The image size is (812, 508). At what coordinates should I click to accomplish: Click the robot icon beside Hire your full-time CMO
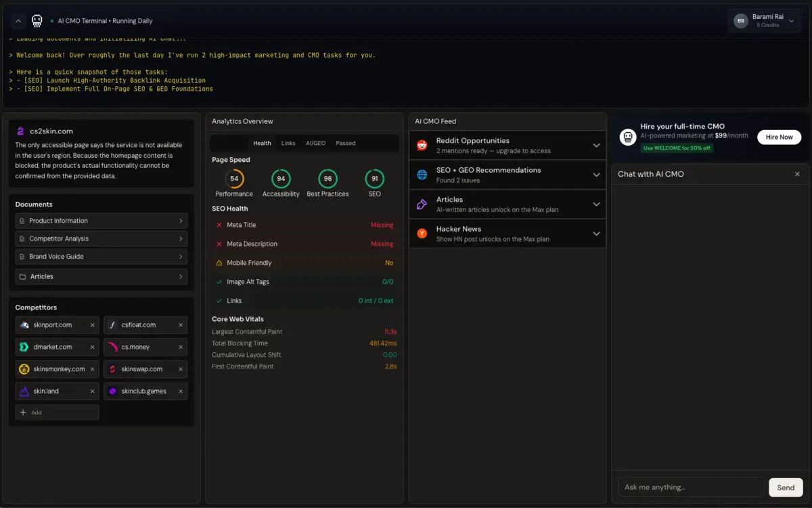pyautogui.click(x=627, y=137)
